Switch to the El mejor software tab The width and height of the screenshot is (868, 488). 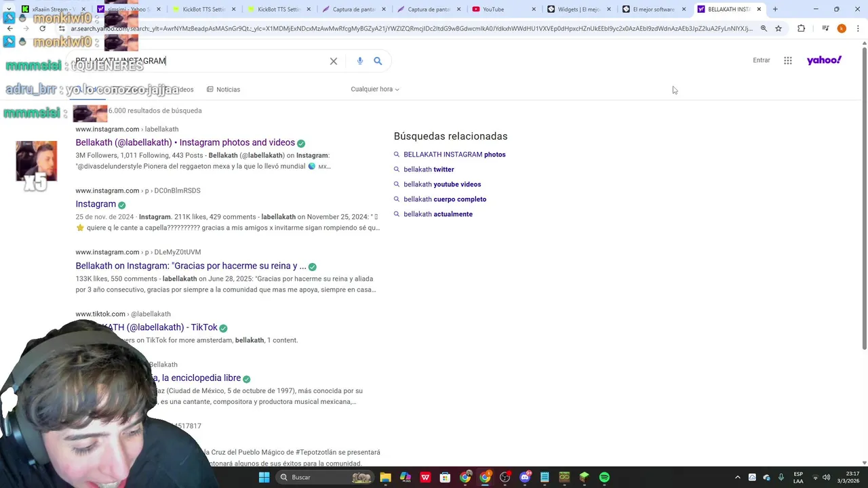pos(654,9)
